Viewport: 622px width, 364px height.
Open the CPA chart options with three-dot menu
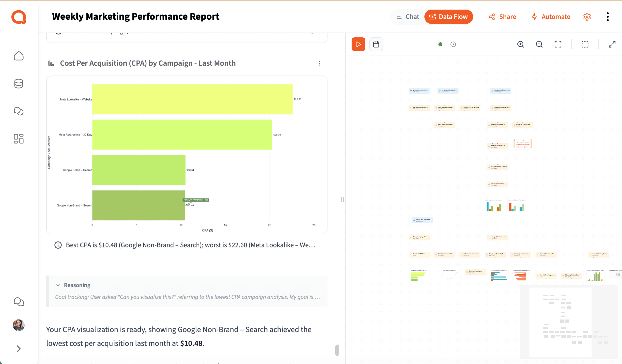(320, 63)
